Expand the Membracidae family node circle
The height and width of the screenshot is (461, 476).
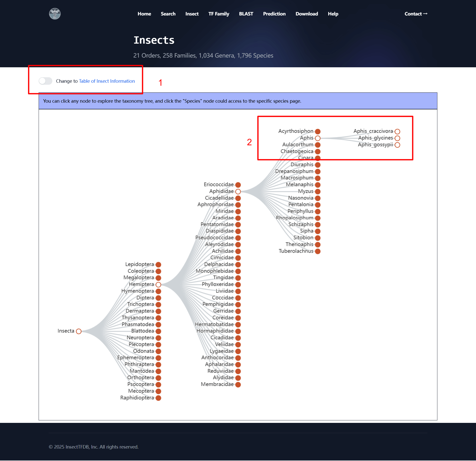[238, 384]
